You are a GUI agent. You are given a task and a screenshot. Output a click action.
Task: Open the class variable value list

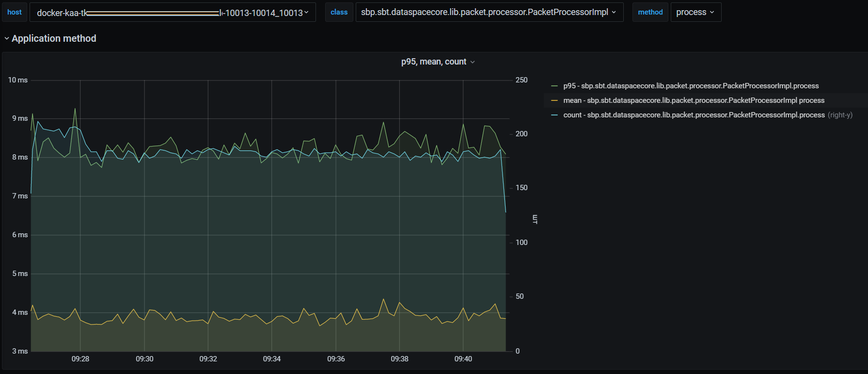pyautogui.click(x=485, y=13)
